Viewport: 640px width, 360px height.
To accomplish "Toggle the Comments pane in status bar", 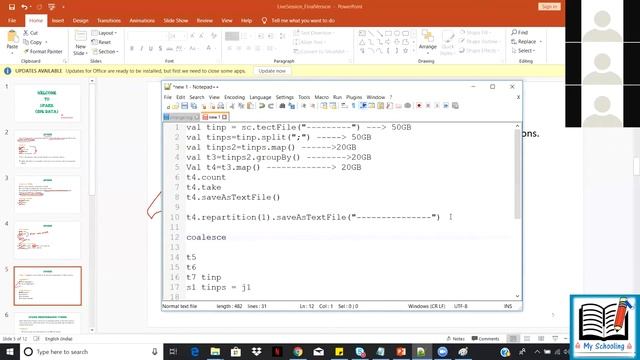I will click(485, 339).
